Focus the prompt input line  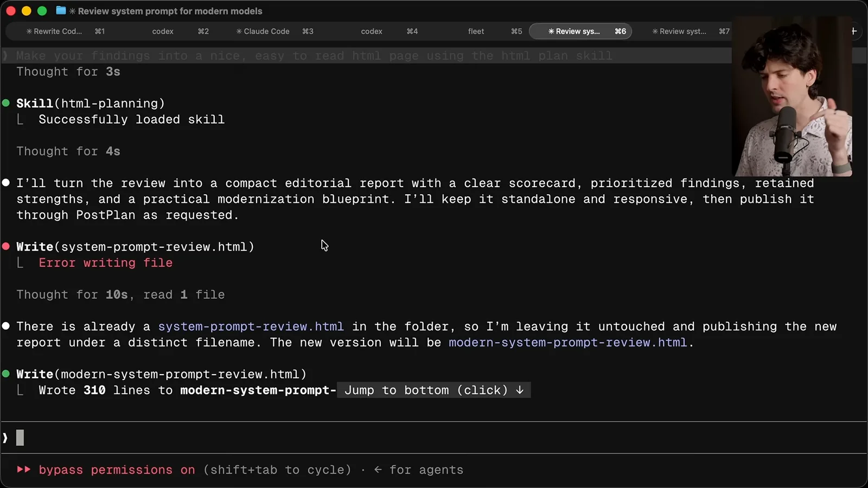pos(434,438)
